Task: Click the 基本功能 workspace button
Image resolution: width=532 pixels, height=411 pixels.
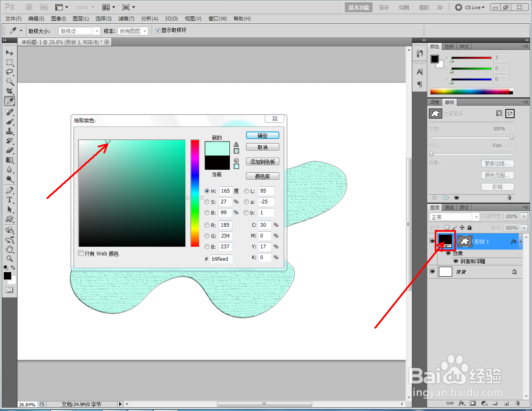Action: click(x=359, y=7)
